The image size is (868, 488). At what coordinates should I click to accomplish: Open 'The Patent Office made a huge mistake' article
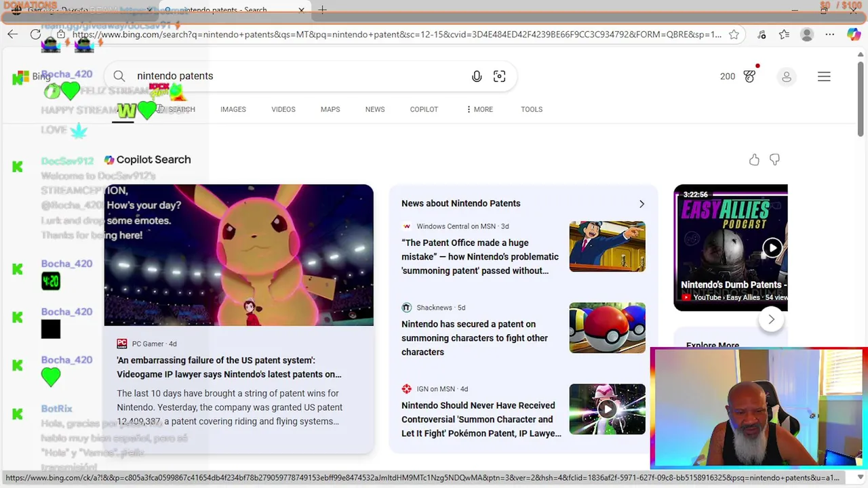coord(480,257)
